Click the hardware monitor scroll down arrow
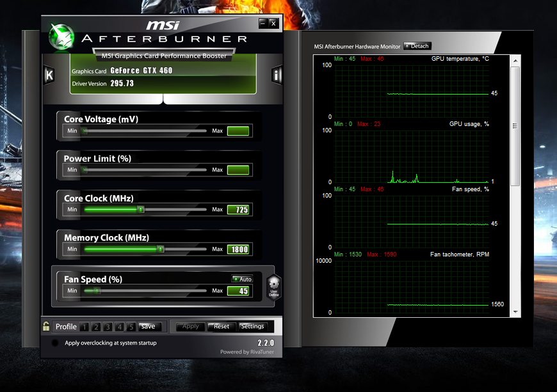 click(515, 312)
